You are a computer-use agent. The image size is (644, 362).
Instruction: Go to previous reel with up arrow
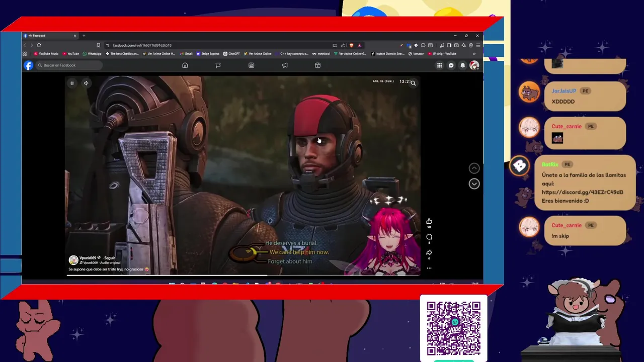pos(474,168)
